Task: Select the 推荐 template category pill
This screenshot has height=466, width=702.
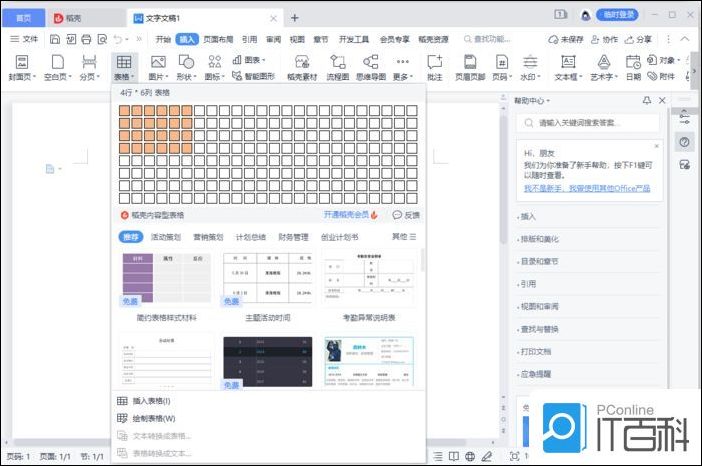Action: click(131, 237)
